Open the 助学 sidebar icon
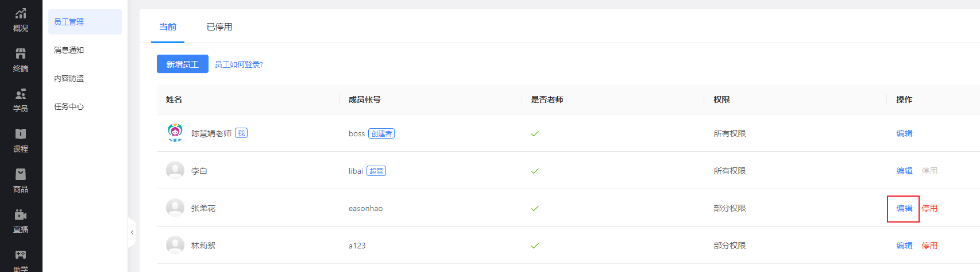Screen dimensions: 980x272 [x=21, y=255]
